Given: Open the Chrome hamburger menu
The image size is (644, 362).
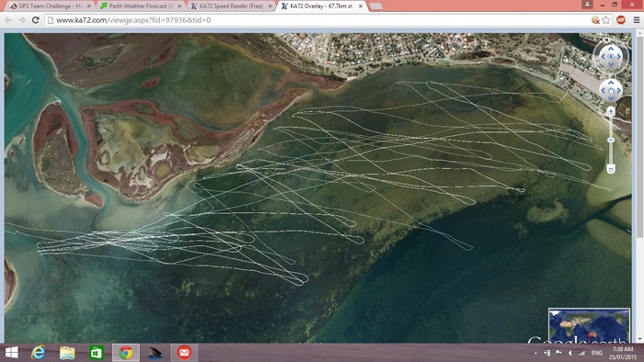Looking at the screenshot, I should pos(637,20).
